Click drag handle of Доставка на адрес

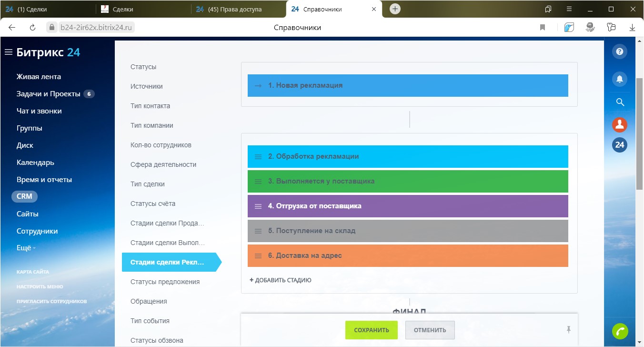click(258, 255)
